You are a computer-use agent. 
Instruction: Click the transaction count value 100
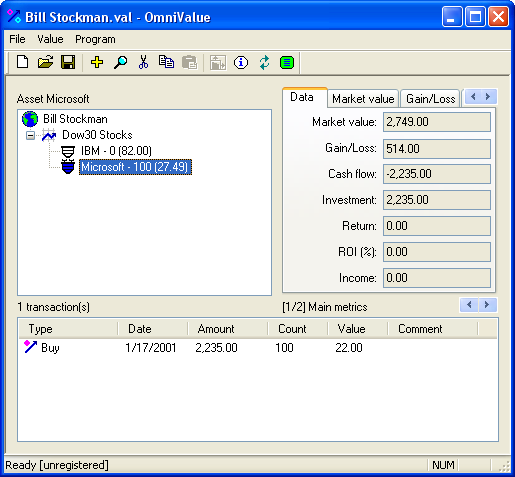[x=284, y=348]
